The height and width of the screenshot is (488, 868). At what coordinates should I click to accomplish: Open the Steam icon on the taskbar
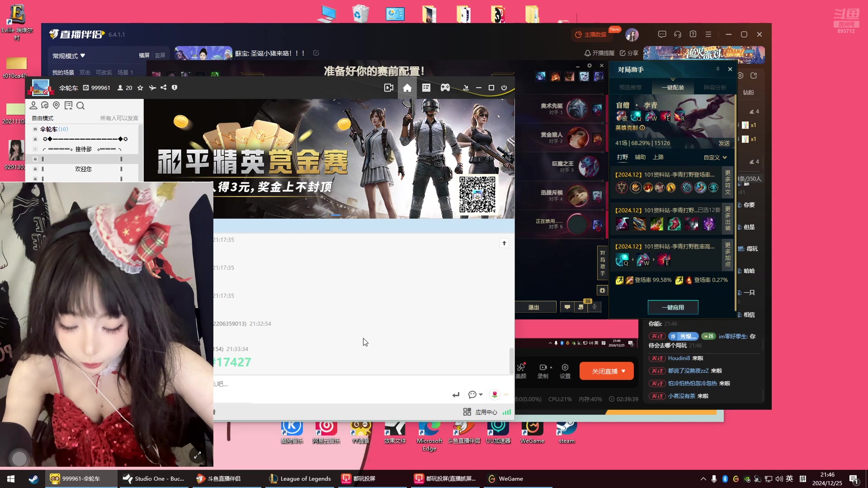coord(33,479)
